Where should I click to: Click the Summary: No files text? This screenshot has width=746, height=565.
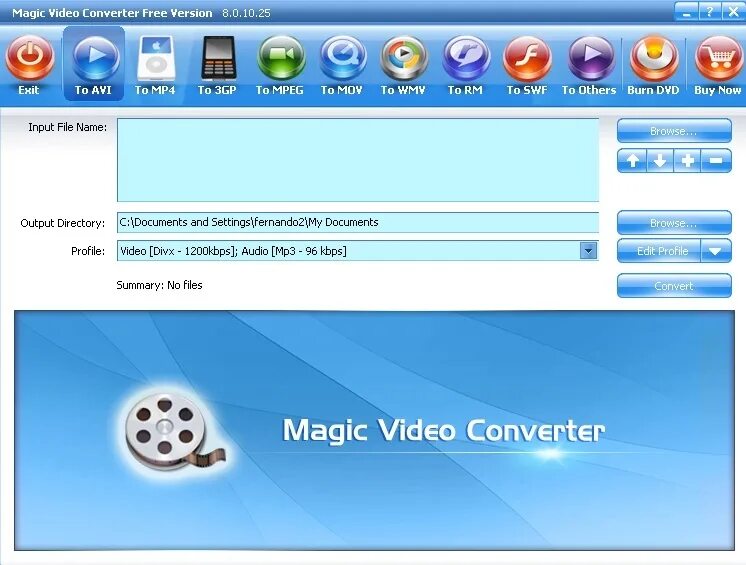[159, 285]
